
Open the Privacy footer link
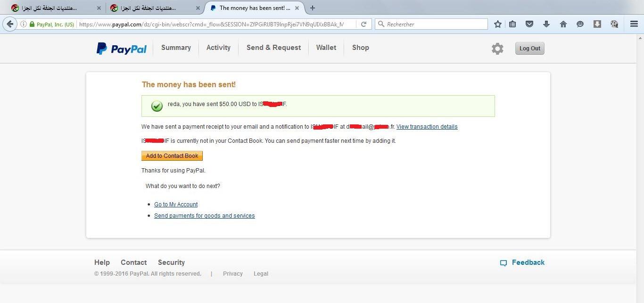point(233,274)
